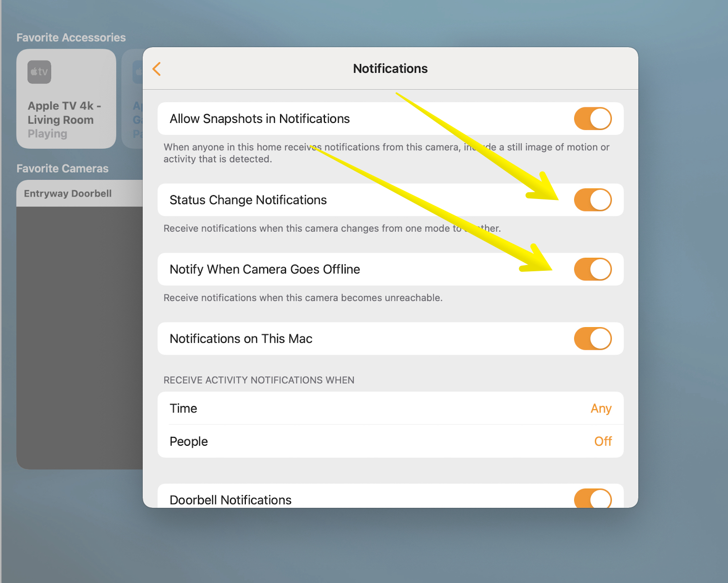Screen dimensions: 728x583
Task: Open the Time setting showing Any
Action: click(391, 408)
